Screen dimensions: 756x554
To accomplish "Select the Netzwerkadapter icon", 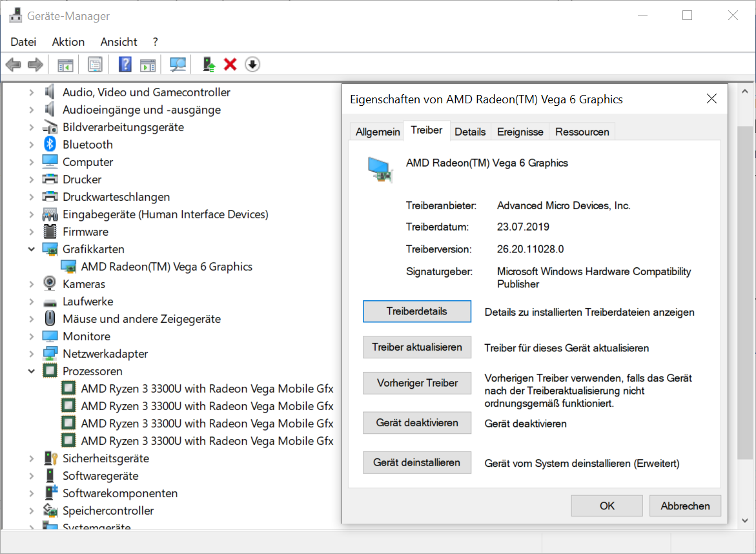I will (x=50, y=353).
